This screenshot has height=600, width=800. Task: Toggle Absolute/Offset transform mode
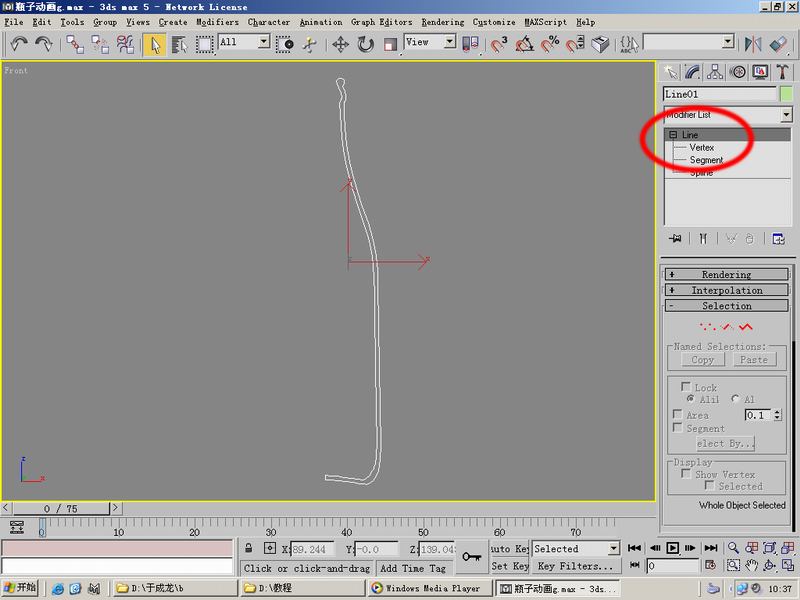pos(270,548)
